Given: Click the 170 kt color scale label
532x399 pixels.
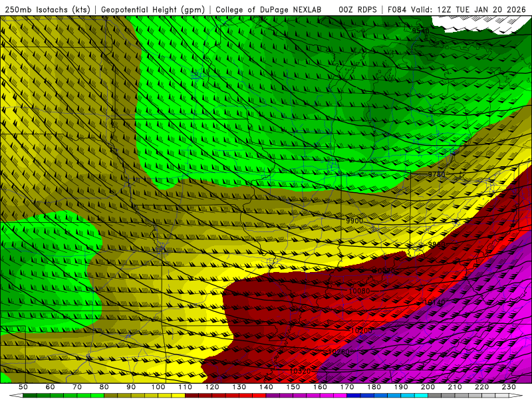Looking at the screenshot, I should pos(347,387).
